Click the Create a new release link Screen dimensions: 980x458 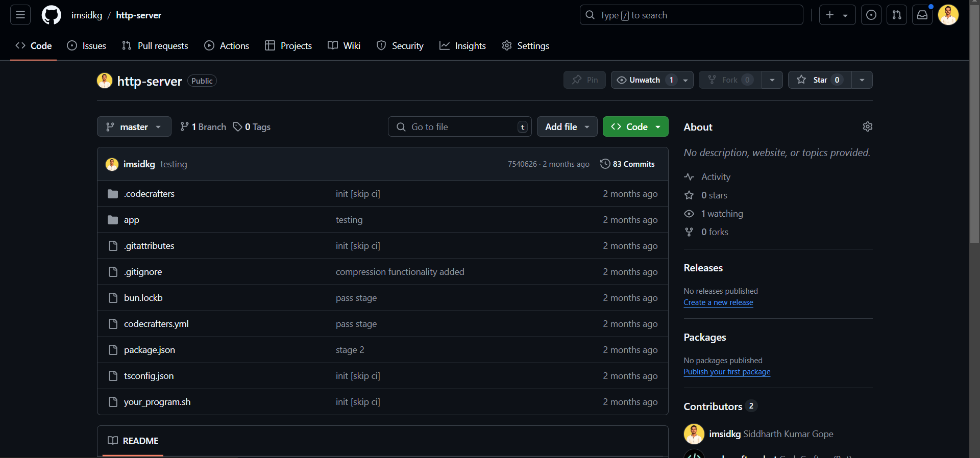point(718,302)
